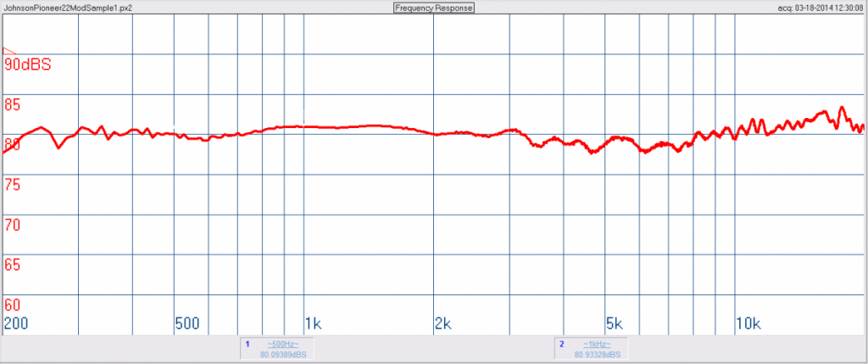Open the ~500Hz~ cursor 1 link
The height and width of the screenshot is (364, 868).
pyautogui.click(x=283, y=344)
